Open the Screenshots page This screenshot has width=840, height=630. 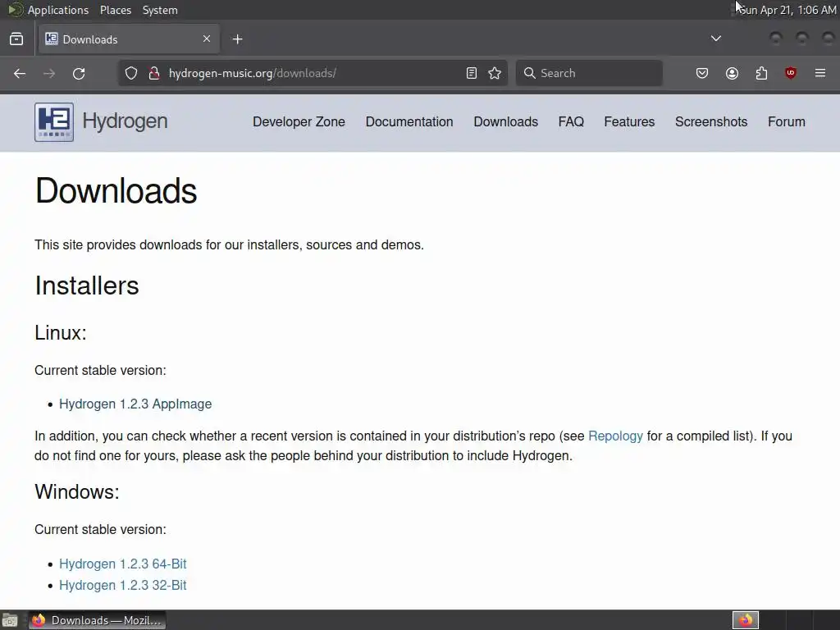click(711, 121)
